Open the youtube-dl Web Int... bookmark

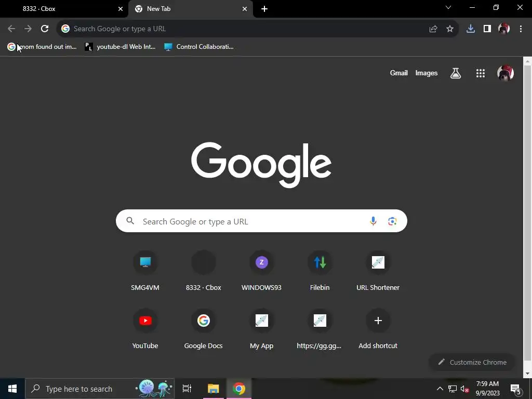tap(120, 47)
